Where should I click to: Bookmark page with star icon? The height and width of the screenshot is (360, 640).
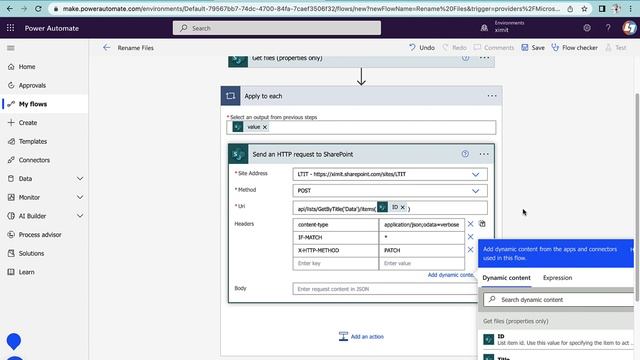[x=584, y=9]
